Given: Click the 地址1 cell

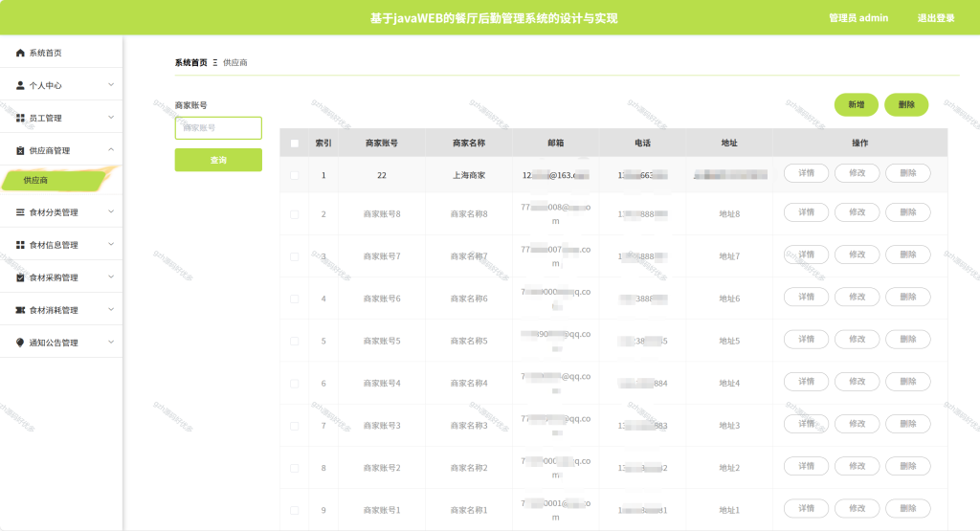Looking at the screenshot, I should tap(729, 510).
